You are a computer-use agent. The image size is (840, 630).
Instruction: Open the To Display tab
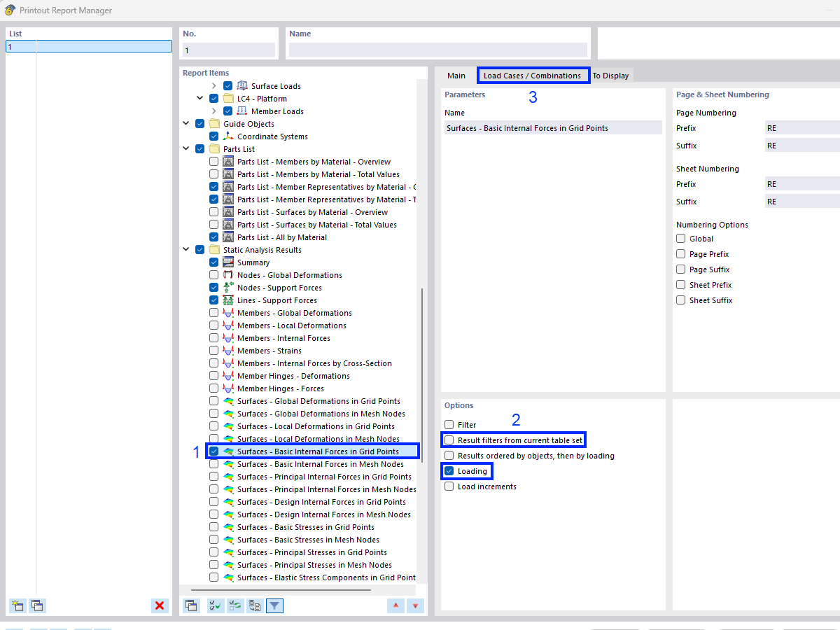612,75
